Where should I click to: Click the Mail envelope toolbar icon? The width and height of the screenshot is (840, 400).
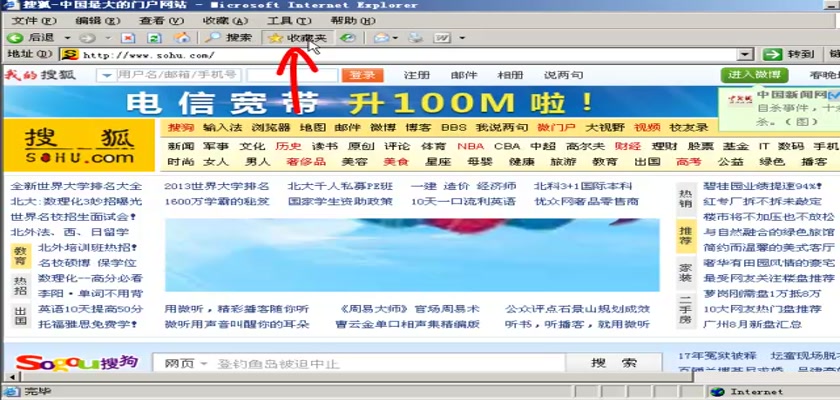pyautogui.click(x=381, y=38)
